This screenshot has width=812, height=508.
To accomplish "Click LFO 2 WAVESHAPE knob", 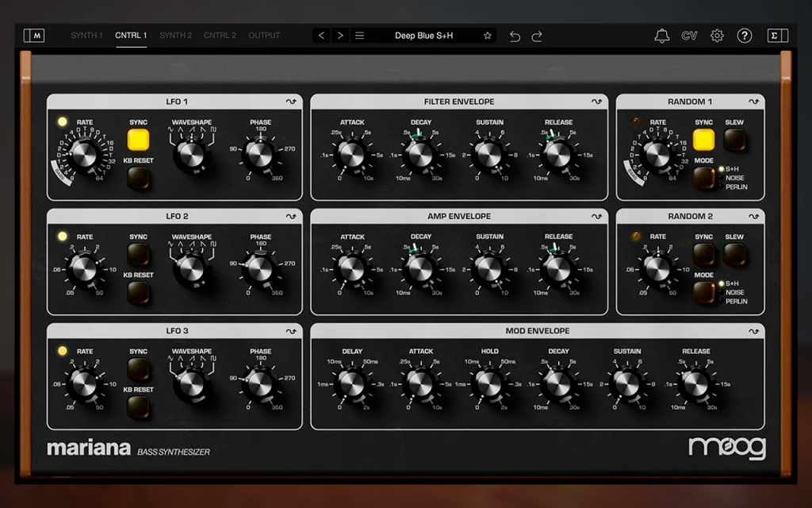I will coord(191,269).
